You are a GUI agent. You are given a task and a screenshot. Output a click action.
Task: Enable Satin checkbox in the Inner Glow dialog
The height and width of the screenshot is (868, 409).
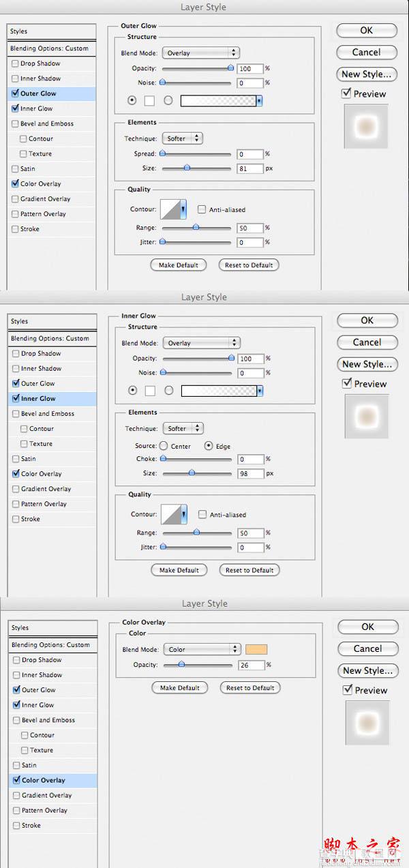click(x=16, y=459)
